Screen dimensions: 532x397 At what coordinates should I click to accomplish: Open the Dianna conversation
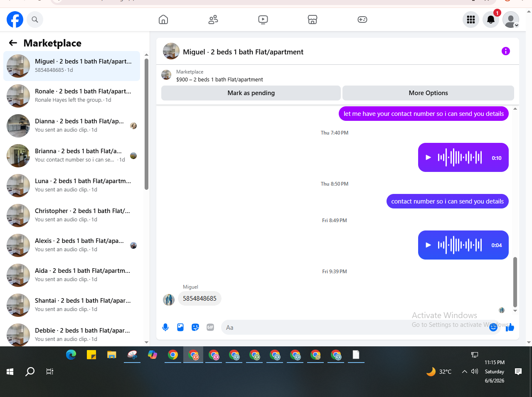[71, 126]
